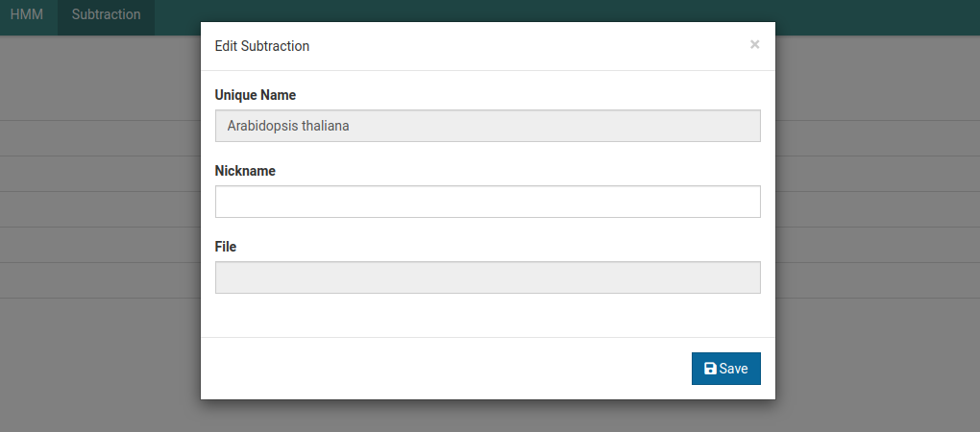The width and height of the screenshot is (980, 432).
Task: Click the Unique Name field
Action: 487,126
